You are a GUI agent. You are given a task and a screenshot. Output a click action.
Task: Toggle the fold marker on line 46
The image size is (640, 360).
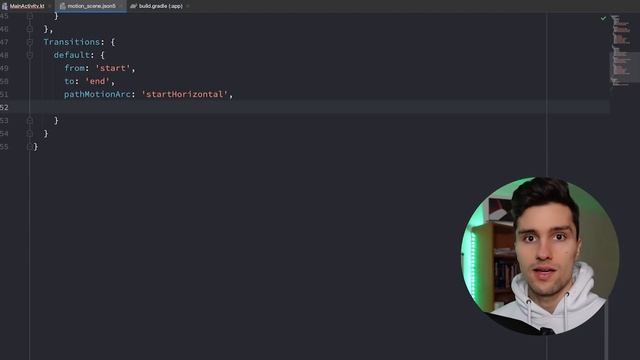point(30,29)
